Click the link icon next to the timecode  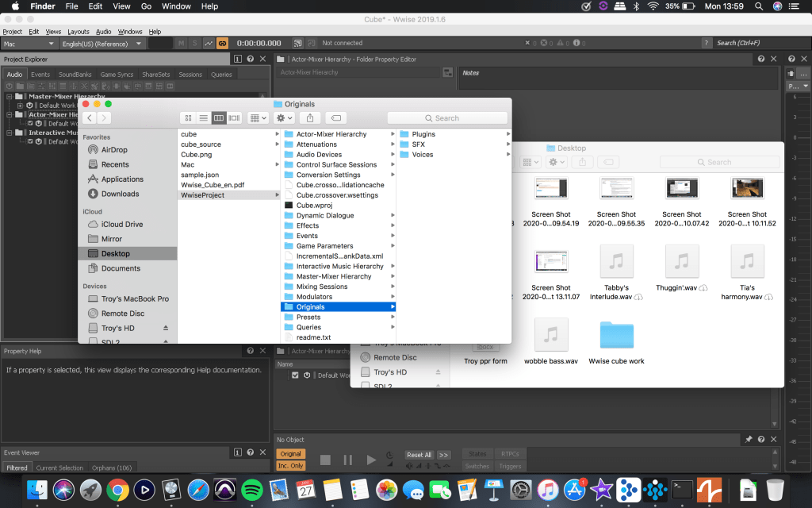pos(223,43)
